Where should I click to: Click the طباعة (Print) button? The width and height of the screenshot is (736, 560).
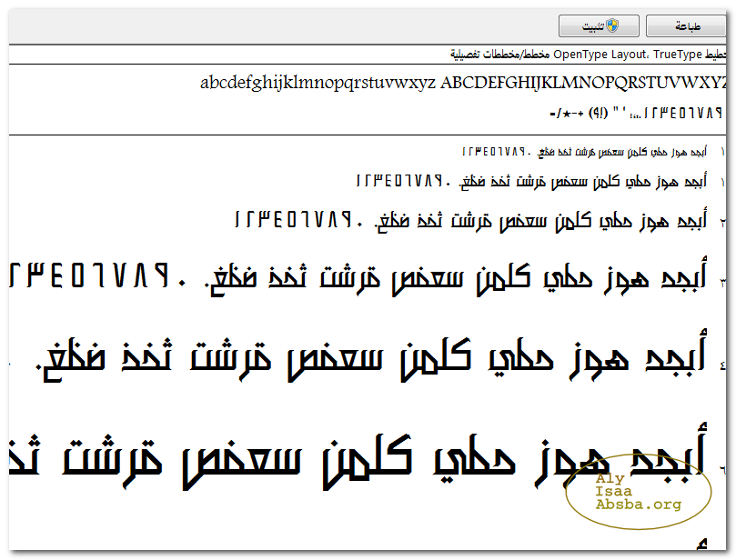click(x=687, y=26)
